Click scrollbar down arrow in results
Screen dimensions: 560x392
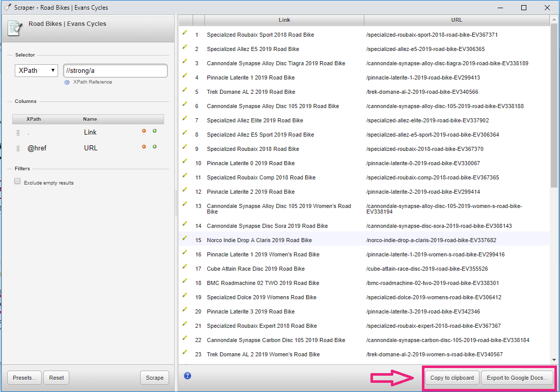point(554,360)
